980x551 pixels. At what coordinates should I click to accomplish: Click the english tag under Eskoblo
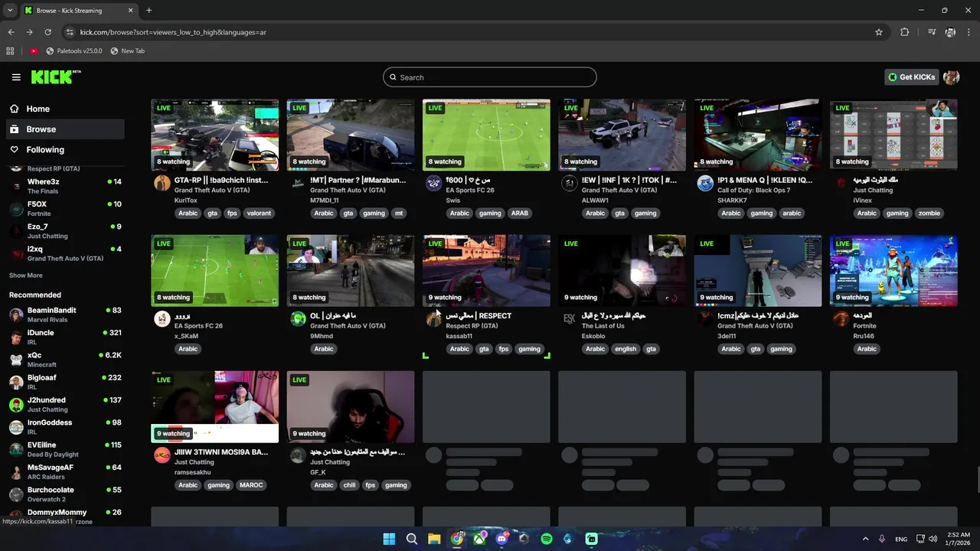click(626, 349)
